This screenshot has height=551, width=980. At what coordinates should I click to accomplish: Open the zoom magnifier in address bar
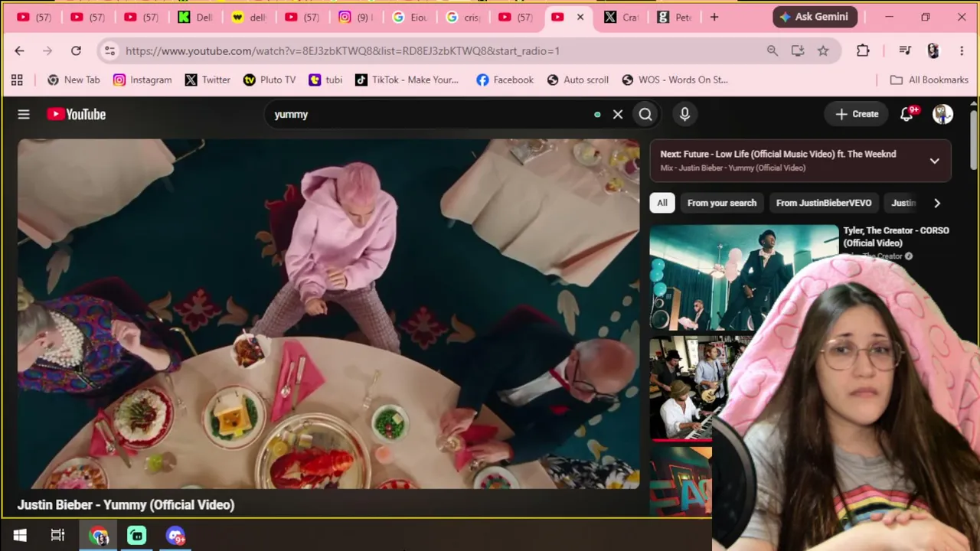pyautogui.click(x=773, y=51)
